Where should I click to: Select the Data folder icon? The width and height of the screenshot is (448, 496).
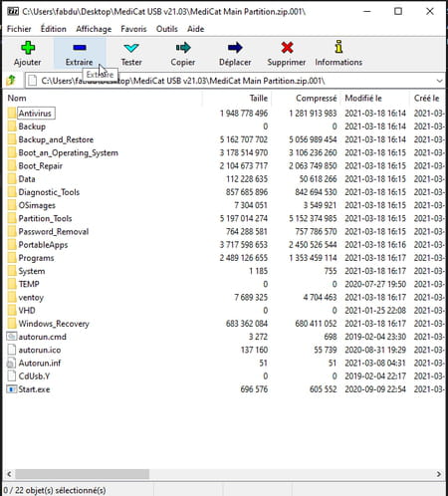pyautogui.click(x=12, y=179)
